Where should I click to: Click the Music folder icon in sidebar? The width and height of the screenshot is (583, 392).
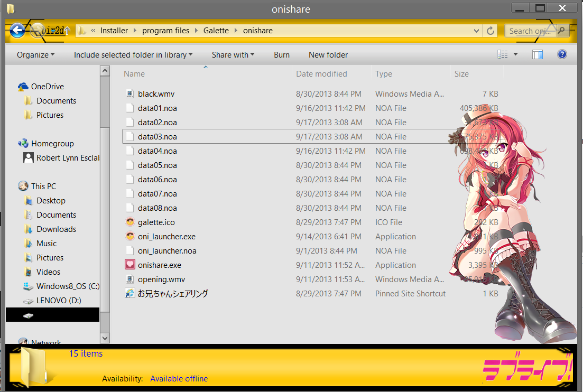tap(28, 244)
